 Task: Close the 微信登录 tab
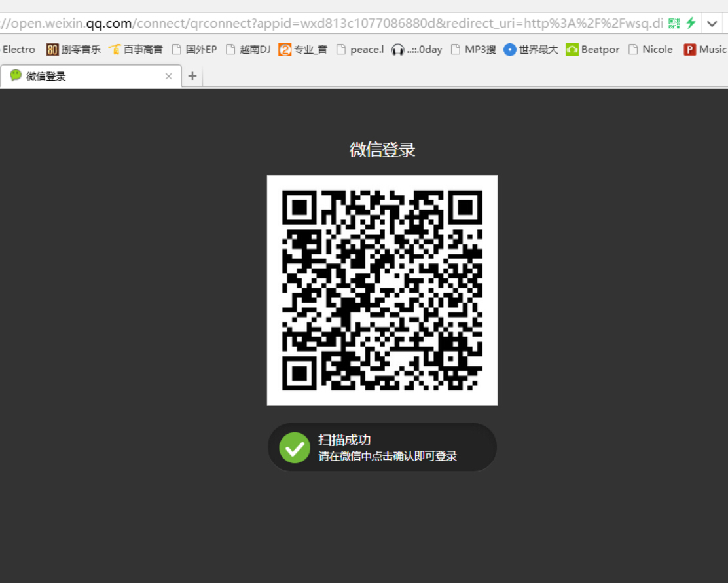point(168,76)
